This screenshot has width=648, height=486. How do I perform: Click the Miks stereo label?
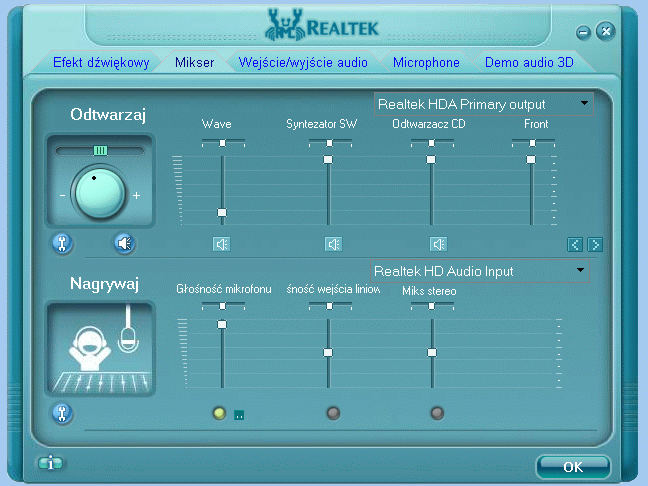pos(429,291)
